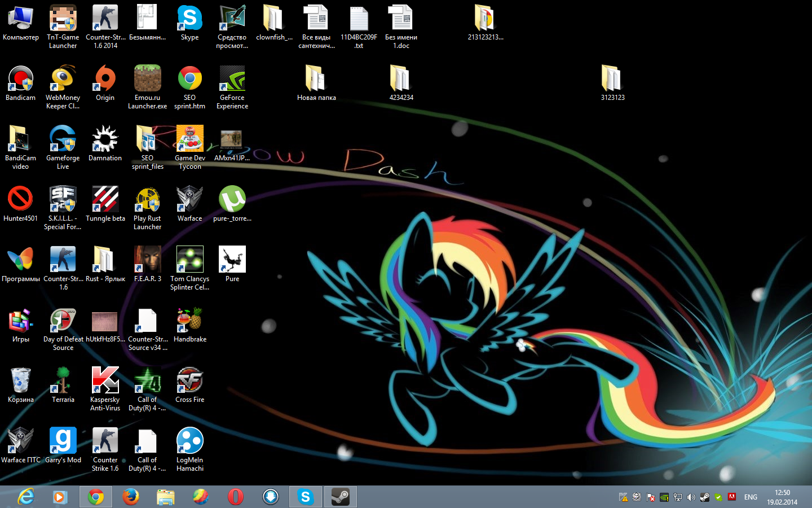Open the Warface ПТС shortcut
Screen dimensions: 812x508
tap(21, 446)
